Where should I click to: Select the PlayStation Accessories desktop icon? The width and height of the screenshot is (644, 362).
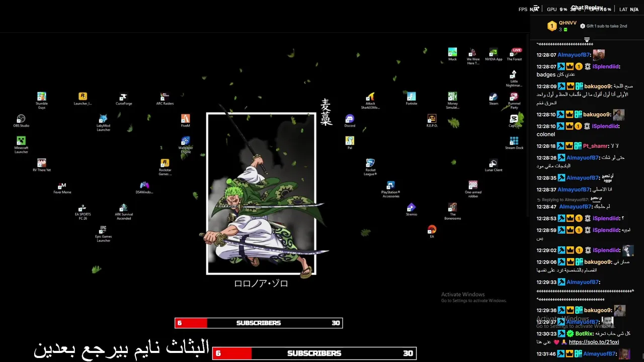pos(391,189)
